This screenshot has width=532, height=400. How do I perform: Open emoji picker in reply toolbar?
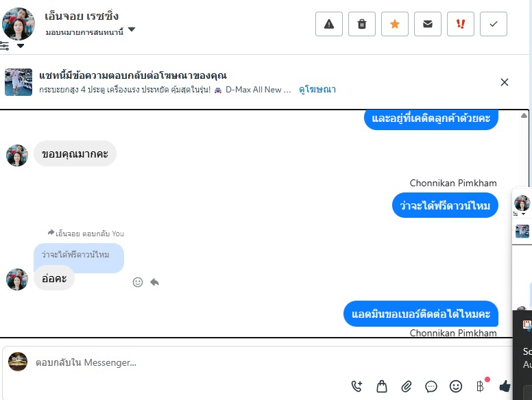456,386
